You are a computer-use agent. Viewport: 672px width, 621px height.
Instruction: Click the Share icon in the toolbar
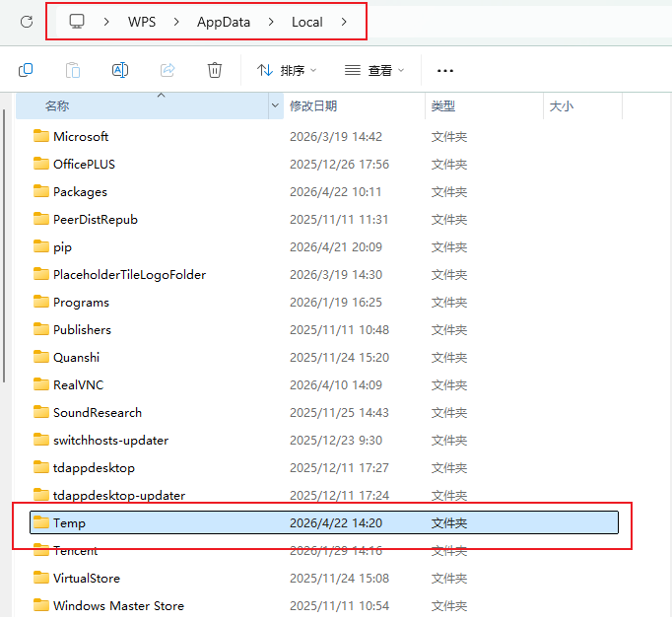[168, 70]
